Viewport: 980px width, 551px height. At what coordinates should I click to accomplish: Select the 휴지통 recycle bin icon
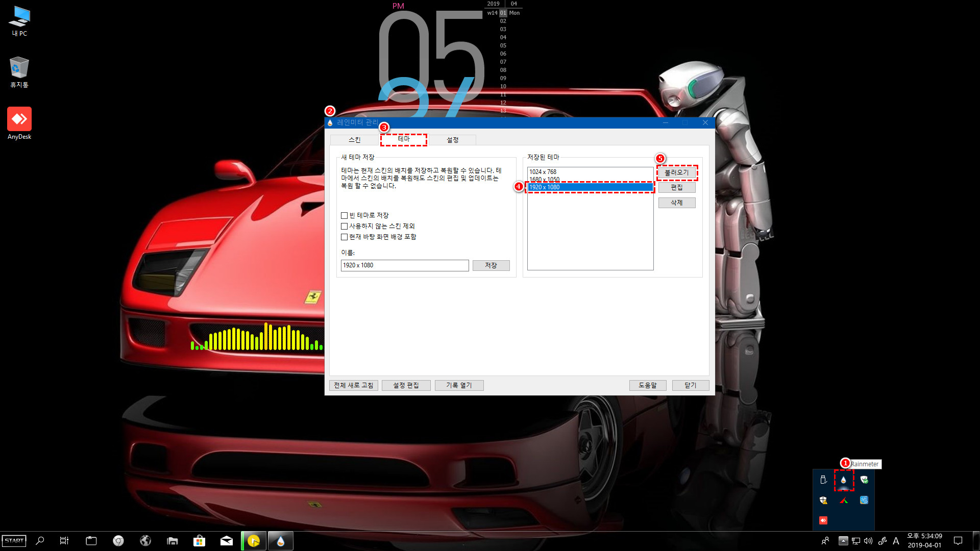coord(19,72)
